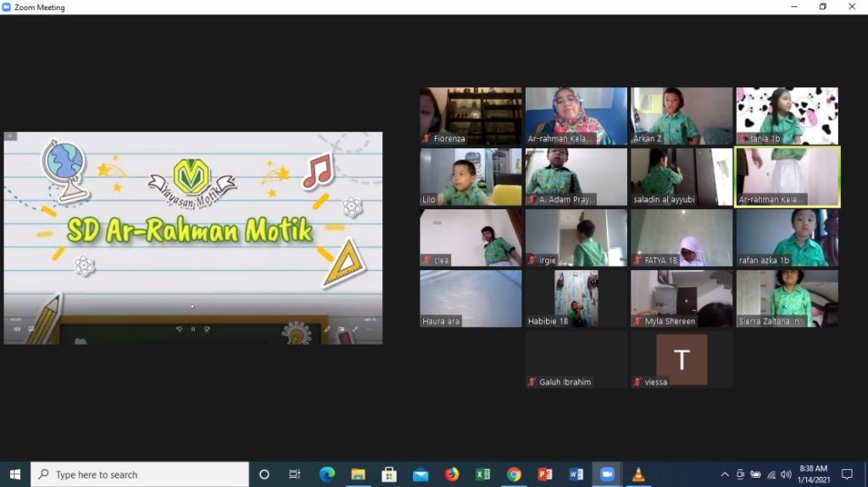868x487 pixels.
Task: Expand hidden system tray icons
Action: pos(725,474)
